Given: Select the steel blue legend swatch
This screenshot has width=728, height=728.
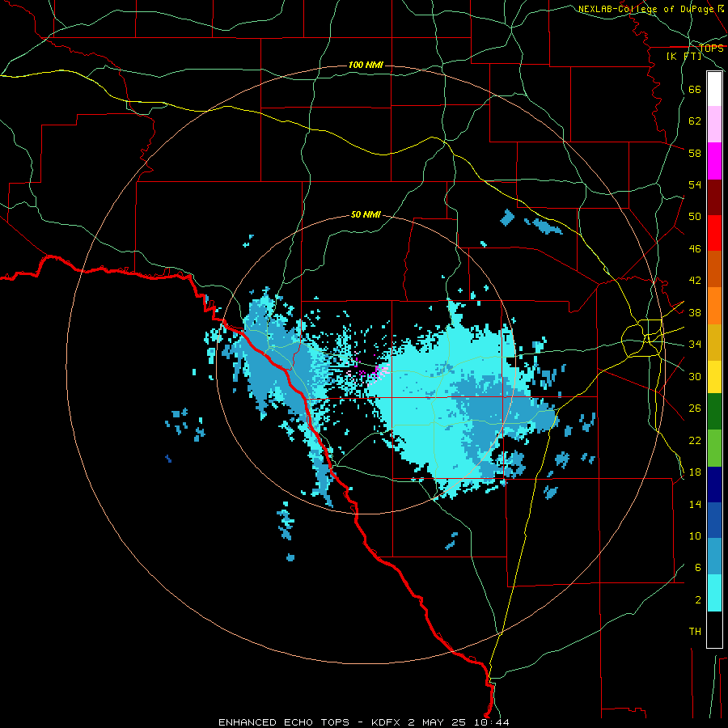Looking at the screenshot, I should click(x=714, y=557).
